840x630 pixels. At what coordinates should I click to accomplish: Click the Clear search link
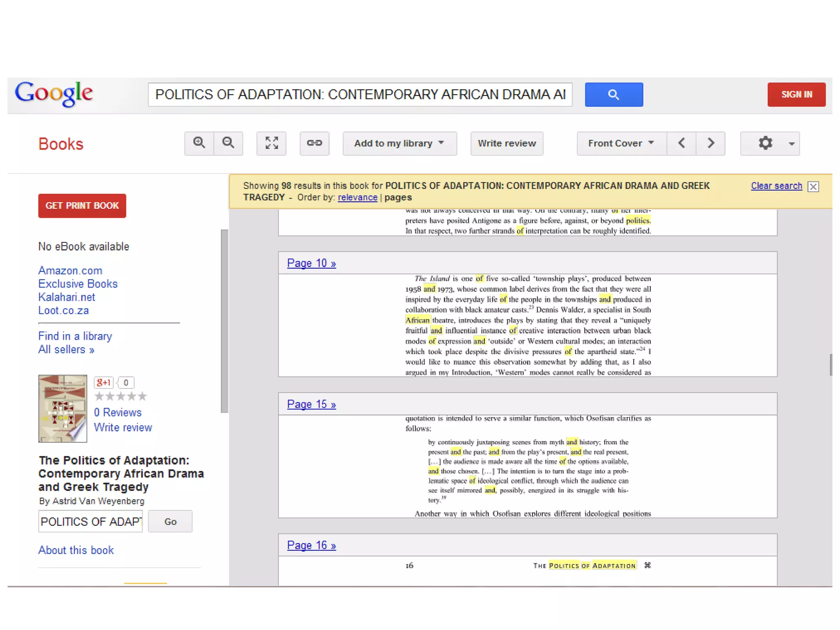[x=776, y=186]
